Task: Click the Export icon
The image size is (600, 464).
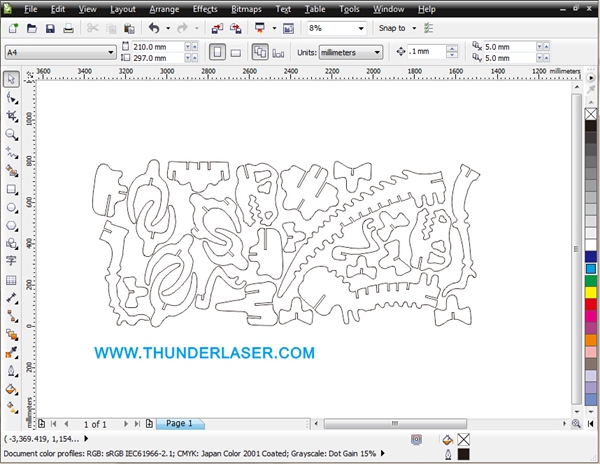Action: [x=235, y=28]
